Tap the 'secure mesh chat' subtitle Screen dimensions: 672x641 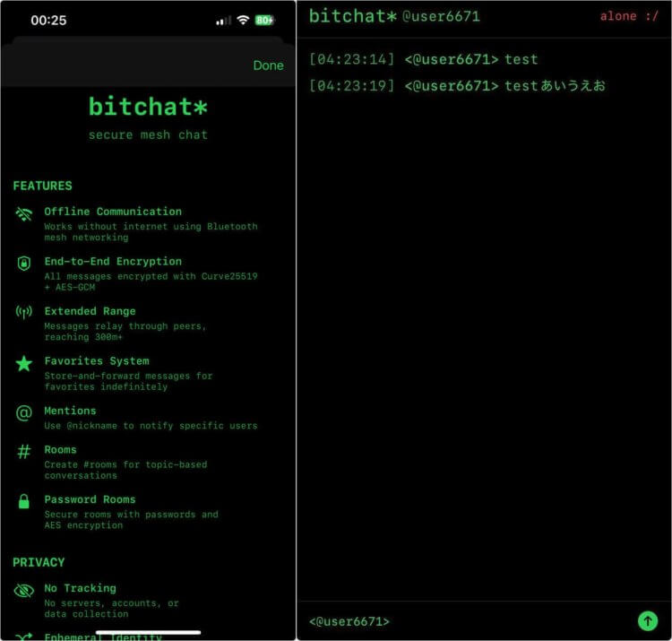(148, 134)
